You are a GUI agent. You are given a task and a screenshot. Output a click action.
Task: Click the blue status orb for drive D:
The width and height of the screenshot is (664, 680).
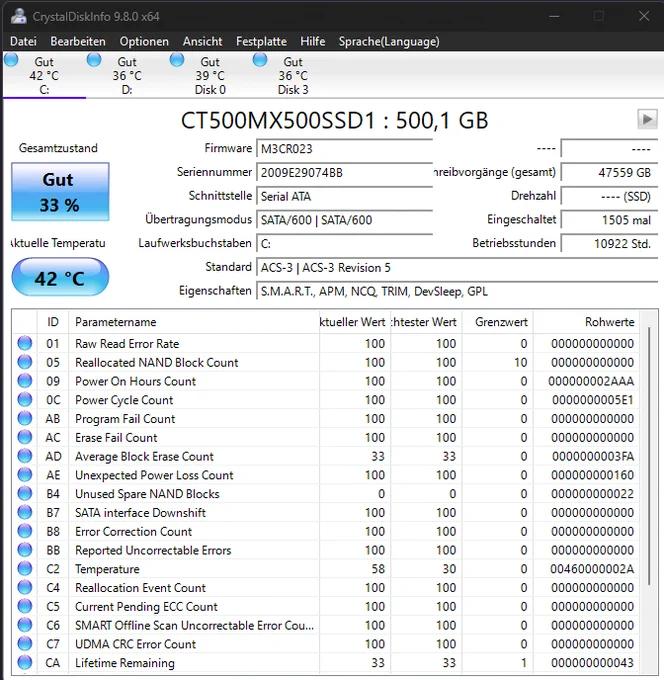click(x=94, y=60)
